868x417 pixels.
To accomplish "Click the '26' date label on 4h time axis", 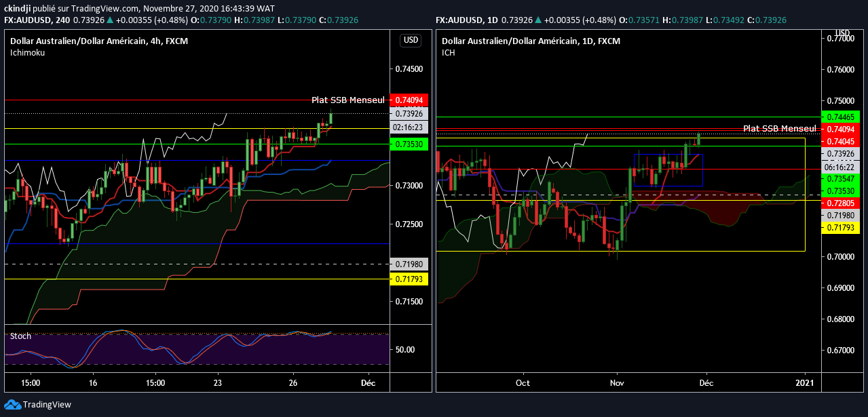I will click(x=293, y=382).
